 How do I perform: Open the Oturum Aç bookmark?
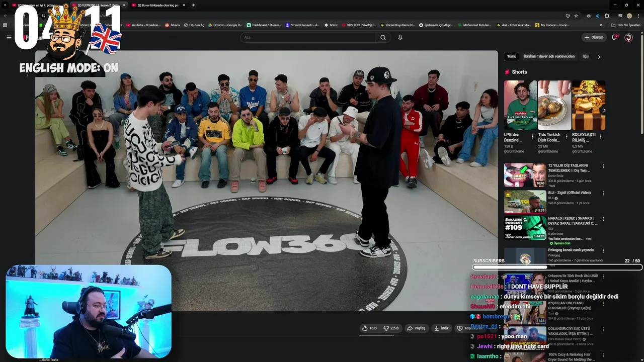pyautogui.click(x=194, y=25)
